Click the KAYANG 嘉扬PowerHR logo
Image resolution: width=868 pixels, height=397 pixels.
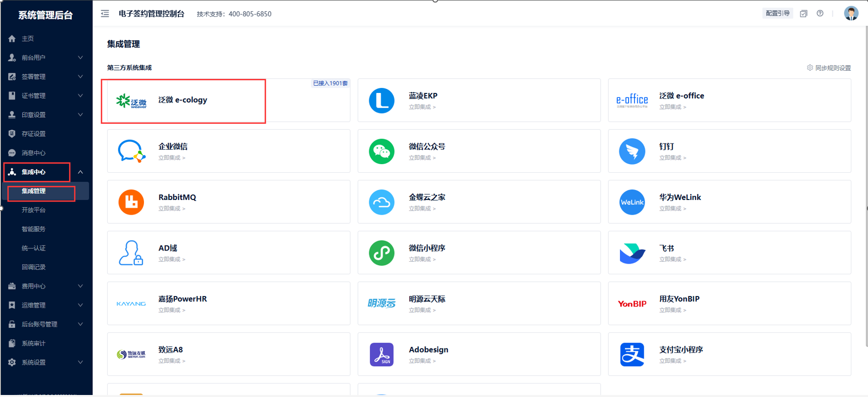131,304
